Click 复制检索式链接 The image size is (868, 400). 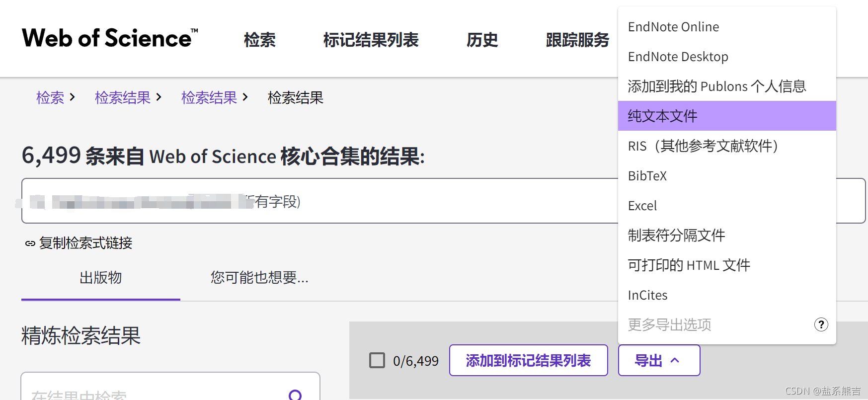(85, 243)
